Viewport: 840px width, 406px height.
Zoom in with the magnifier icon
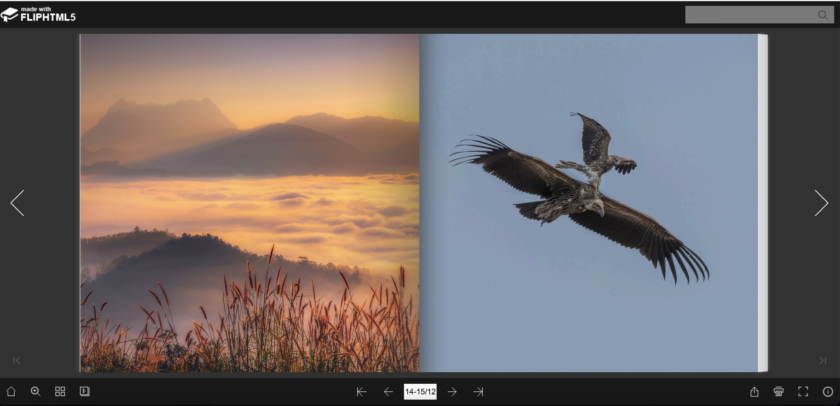pyautogui.click(x=35, y=391)
